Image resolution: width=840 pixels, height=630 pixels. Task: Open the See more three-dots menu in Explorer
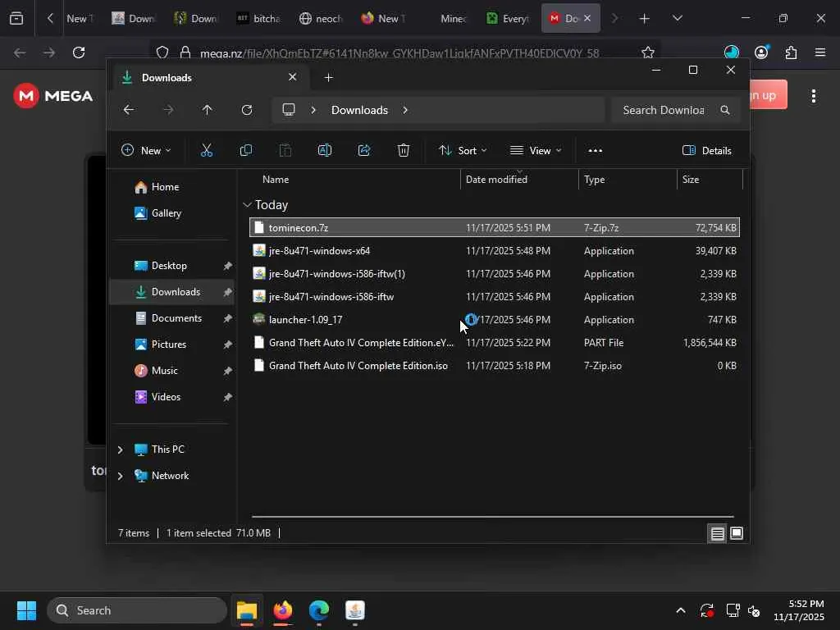click(596, 151)
